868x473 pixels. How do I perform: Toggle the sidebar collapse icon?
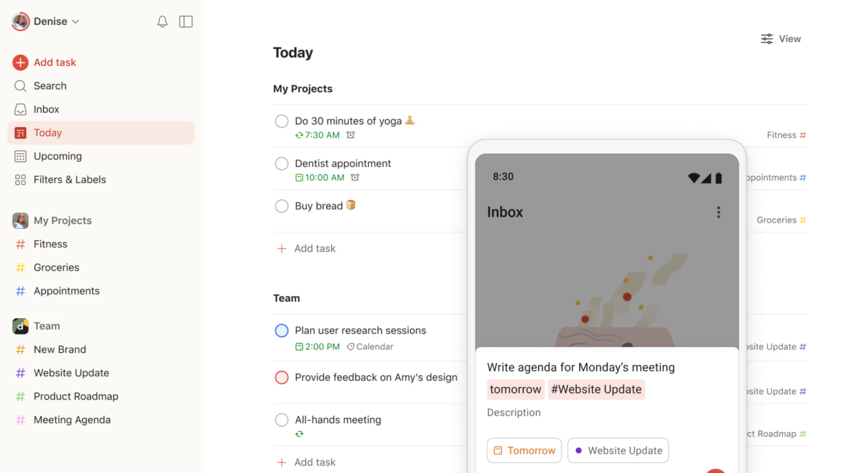[186, 21]
